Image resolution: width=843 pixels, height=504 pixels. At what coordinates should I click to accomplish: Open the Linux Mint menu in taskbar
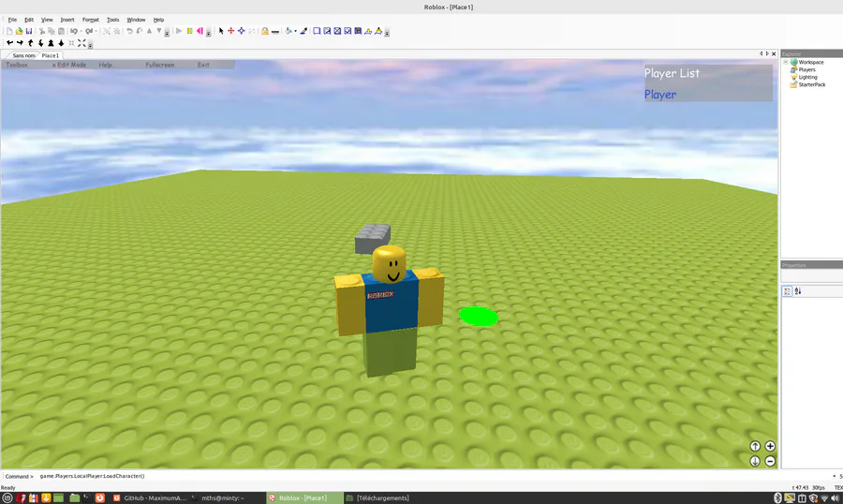pos(7,498)
